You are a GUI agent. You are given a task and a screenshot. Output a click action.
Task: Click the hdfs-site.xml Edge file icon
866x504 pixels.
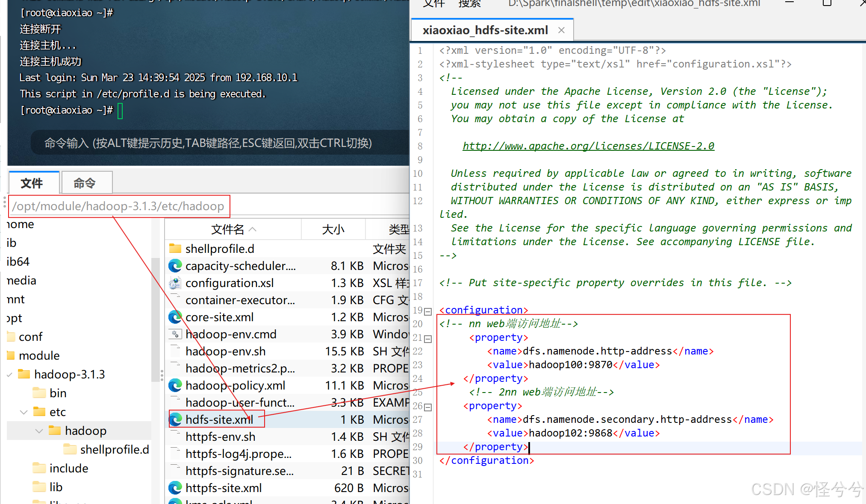coord(175,420)
